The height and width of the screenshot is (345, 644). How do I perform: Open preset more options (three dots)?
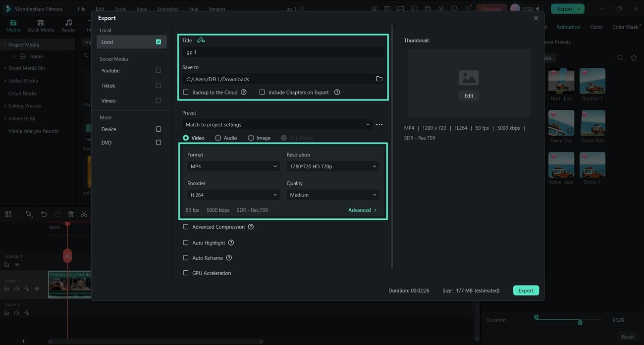click(379, 125)
